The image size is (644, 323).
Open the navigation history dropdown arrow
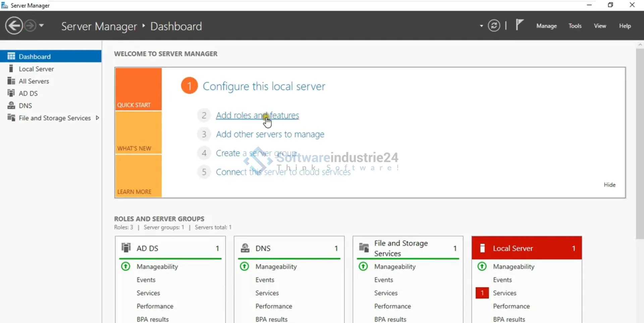click(42, 25)
